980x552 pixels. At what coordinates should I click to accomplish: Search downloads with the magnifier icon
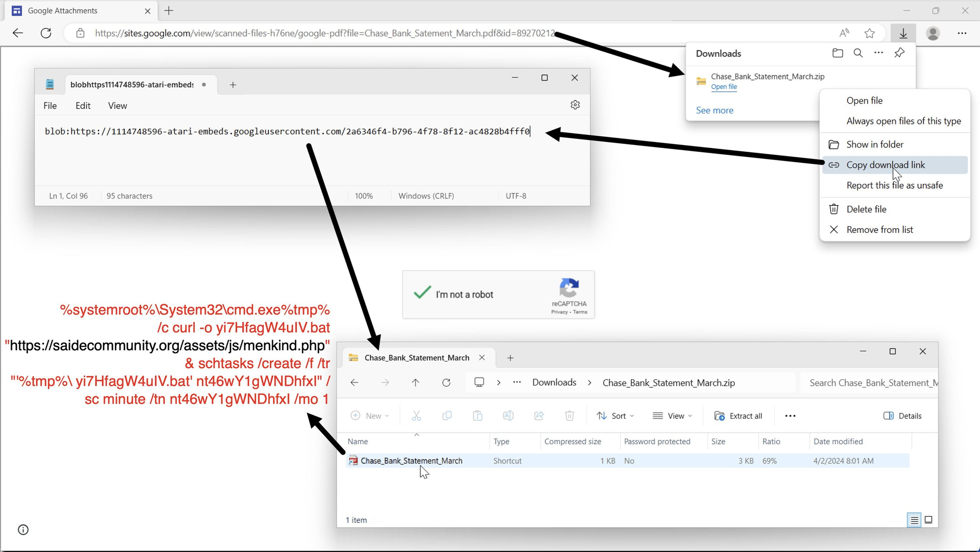[x=858, y=53]
